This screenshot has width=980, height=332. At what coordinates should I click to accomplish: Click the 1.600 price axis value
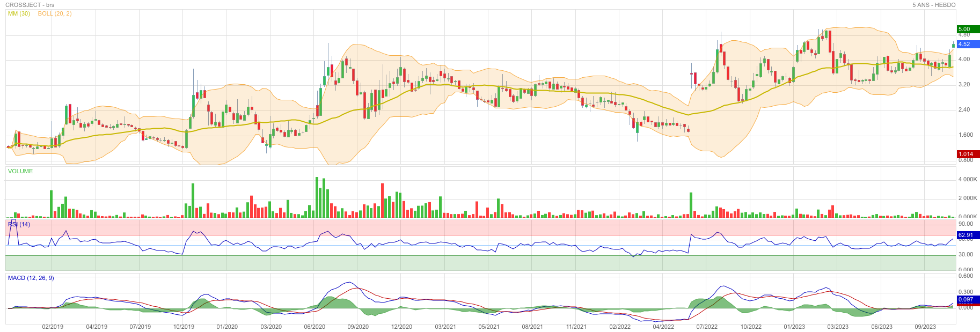[966, 135]
